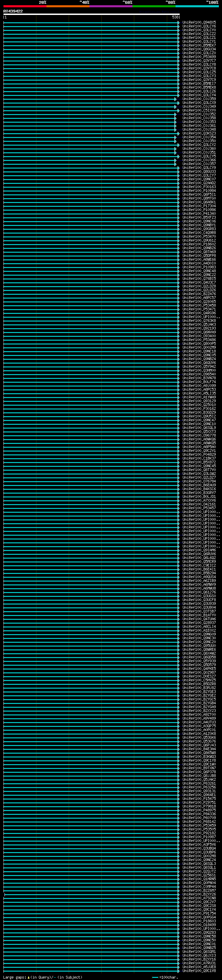This screenshot has height=980, width=222.
Task: Click the alignment bar for UniRef100_Q948X5
Action: (x=92, y=23)
